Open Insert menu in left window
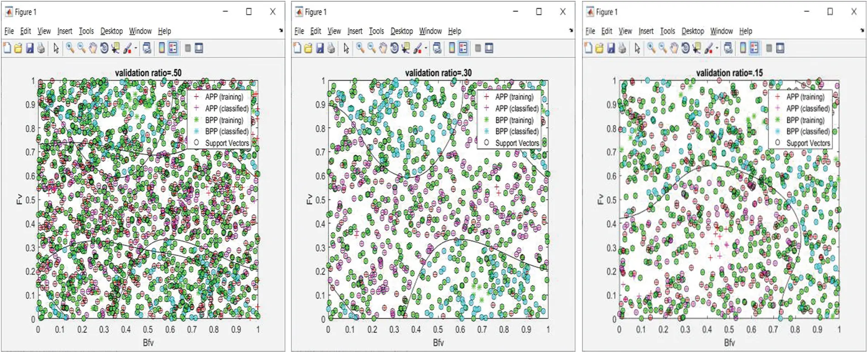 tap(65, 31)
